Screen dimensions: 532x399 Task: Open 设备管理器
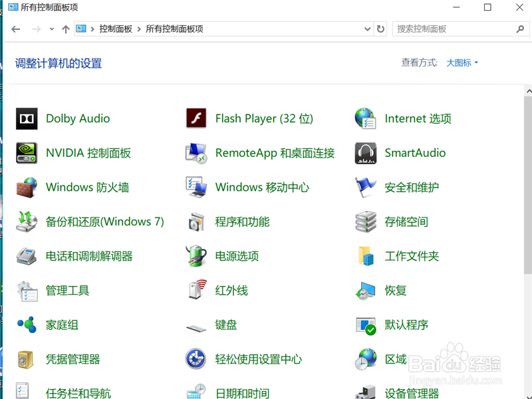(x=412, y=393)
